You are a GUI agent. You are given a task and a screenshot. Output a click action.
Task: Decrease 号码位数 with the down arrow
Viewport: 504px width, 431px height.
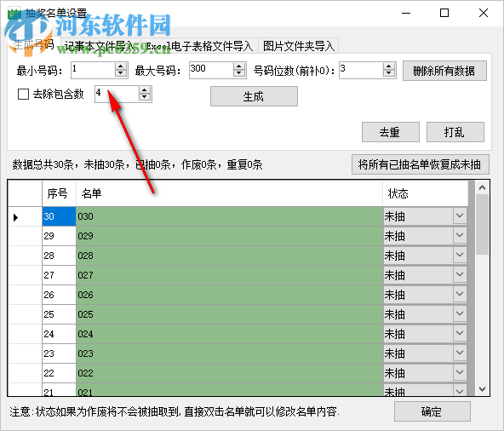[x=389, y=73]
